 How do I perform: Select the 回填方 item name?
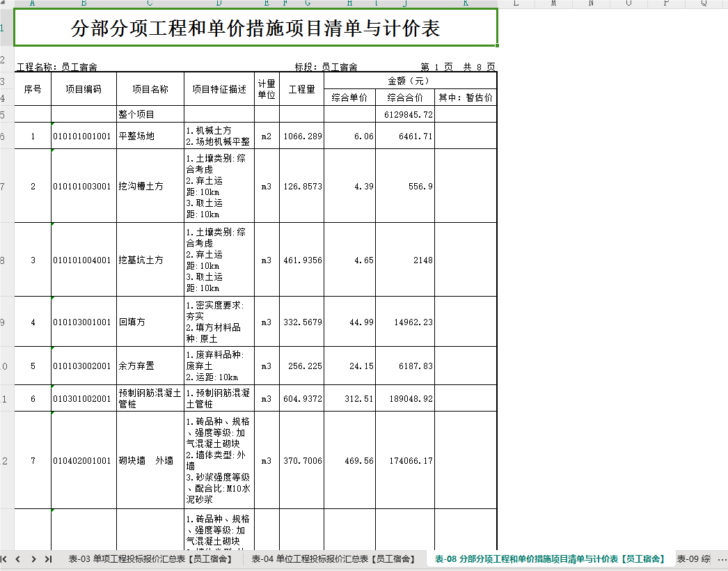[x=150, y=322]
